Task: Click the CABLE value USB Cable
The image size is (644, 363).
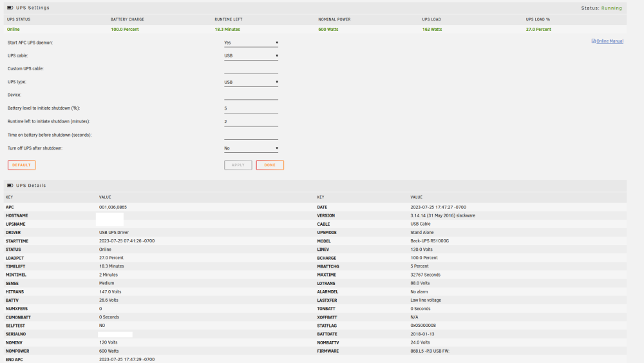Action: pos(420,224)
